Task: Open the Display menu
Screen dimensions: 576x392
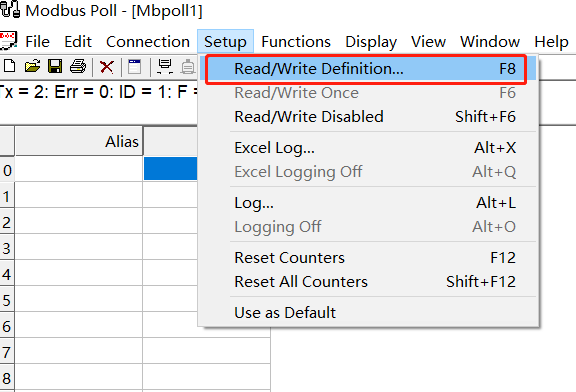Action: point(371,42)
